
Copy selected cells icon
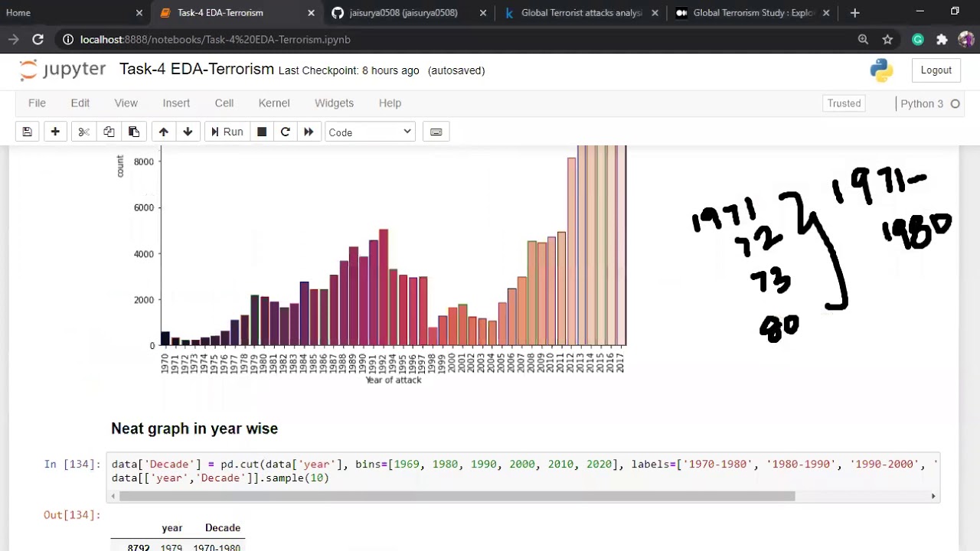point(109,132)
